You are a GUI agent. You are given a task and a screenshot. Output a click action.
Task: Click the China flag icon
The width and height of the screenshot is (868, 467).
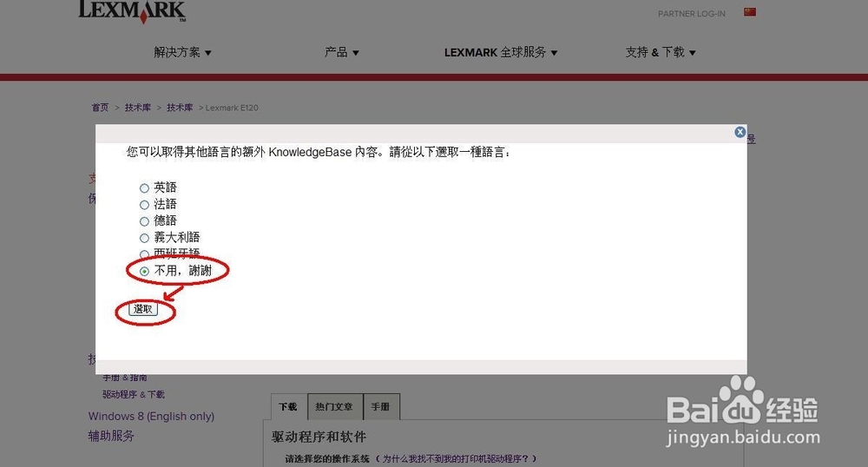point(750,12)
